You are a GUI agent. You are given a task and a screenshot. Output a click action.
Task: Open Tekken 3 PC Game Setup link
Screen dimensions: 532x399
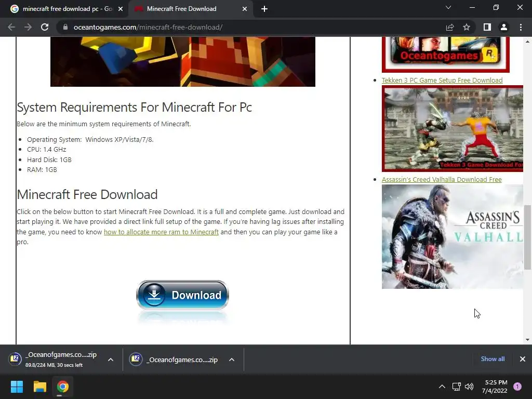coord(442,81)
